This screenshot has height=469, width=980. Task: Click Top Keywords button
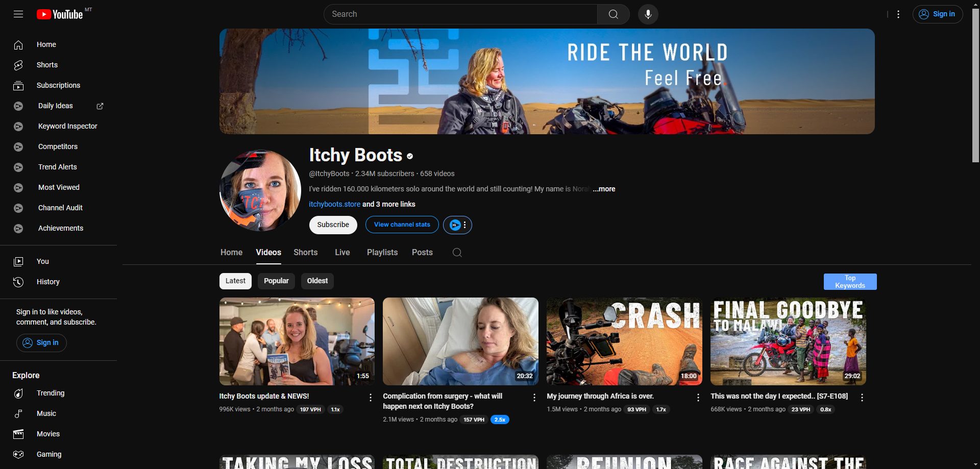coord(850,282)
